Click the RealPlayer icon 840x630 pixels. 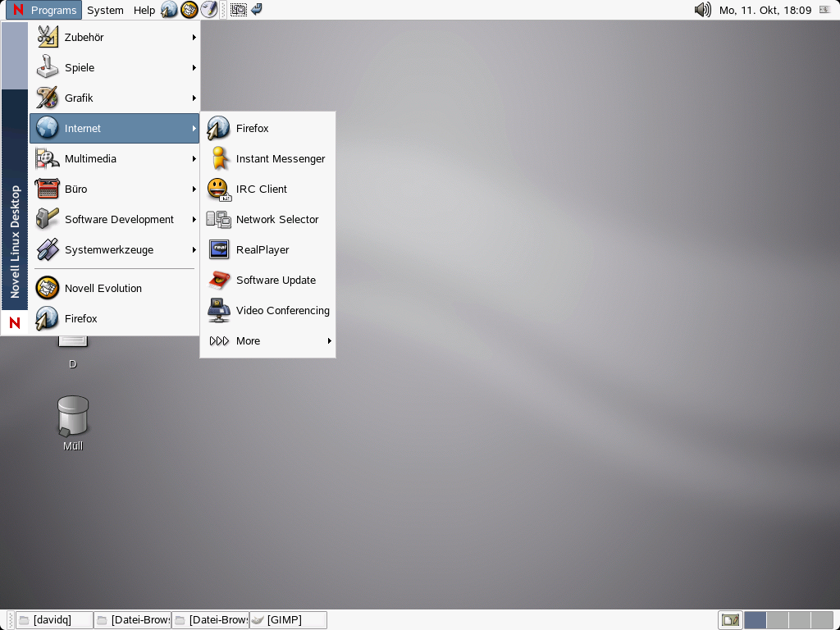pos(218,249)
